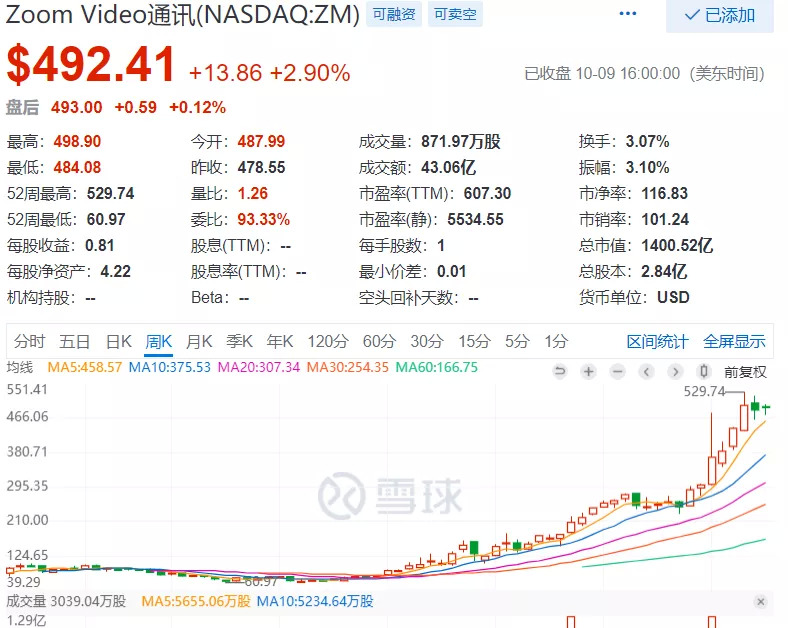The image size is (788, 628).
Task: Open the three-dot more options menu
Action: (628, 14)
